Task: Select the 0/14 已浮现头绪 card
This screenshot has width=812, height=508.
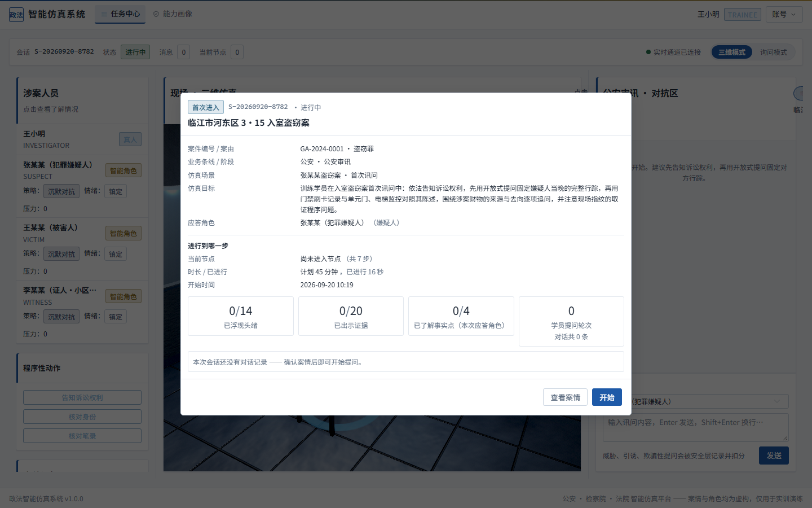Action: coord(241,316)
